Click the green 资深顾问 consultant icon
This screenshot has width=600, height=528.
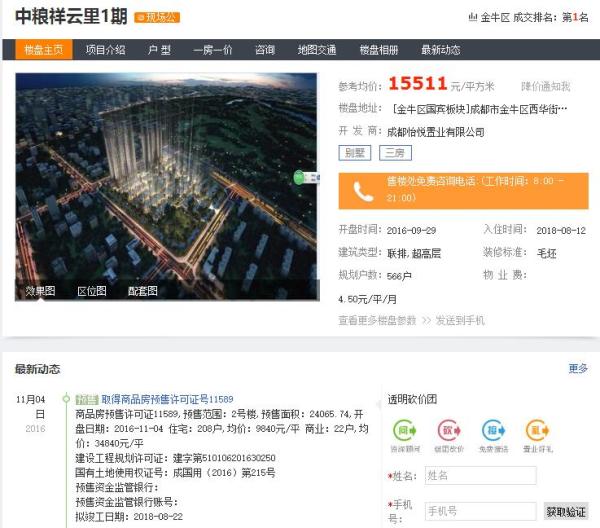click(x=406, y=431)
